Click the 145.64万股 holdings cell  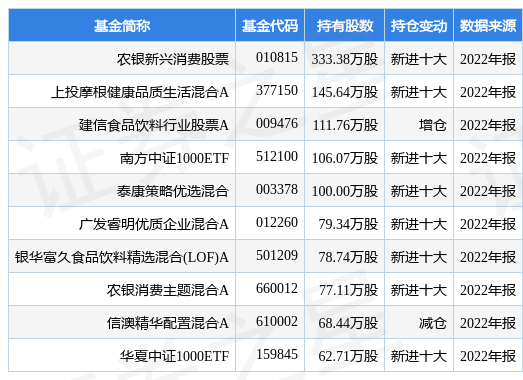pos(345,92)
